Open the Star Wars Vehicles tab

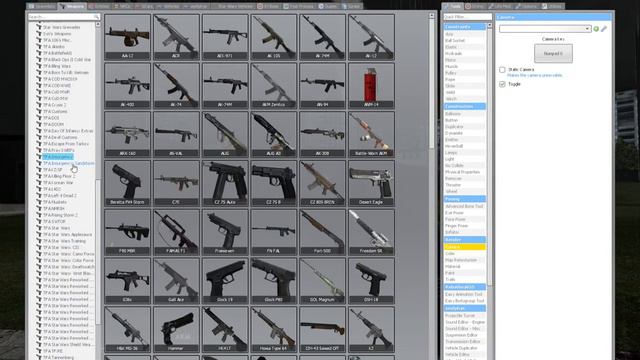pos(232,7)
